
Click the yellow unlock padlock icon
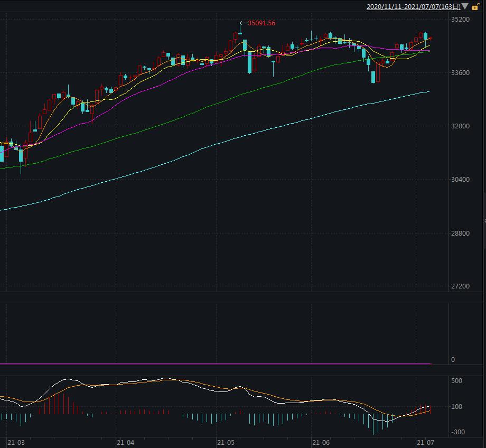[x=475, y=6]
